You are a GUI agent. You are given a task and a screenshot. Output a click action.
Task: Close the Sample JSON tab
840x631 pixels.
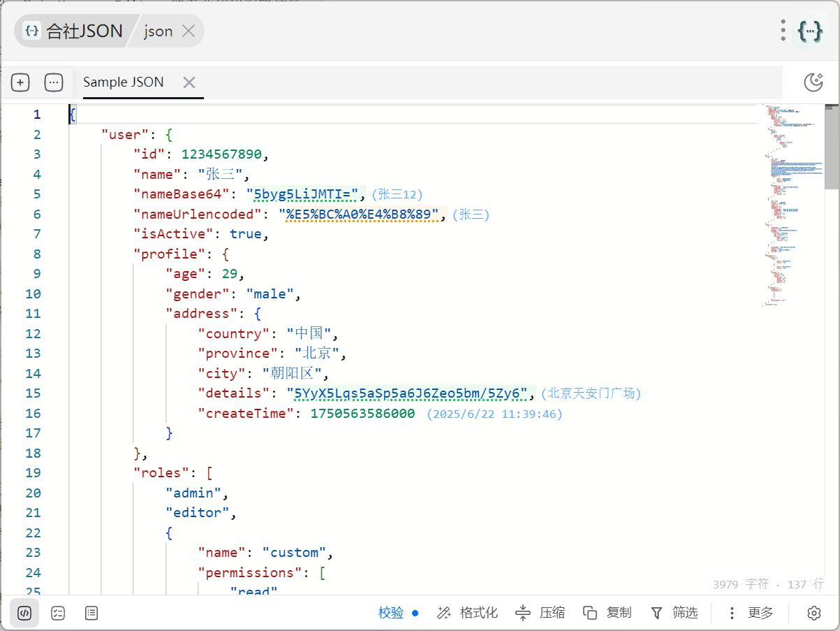click(189, 82)
